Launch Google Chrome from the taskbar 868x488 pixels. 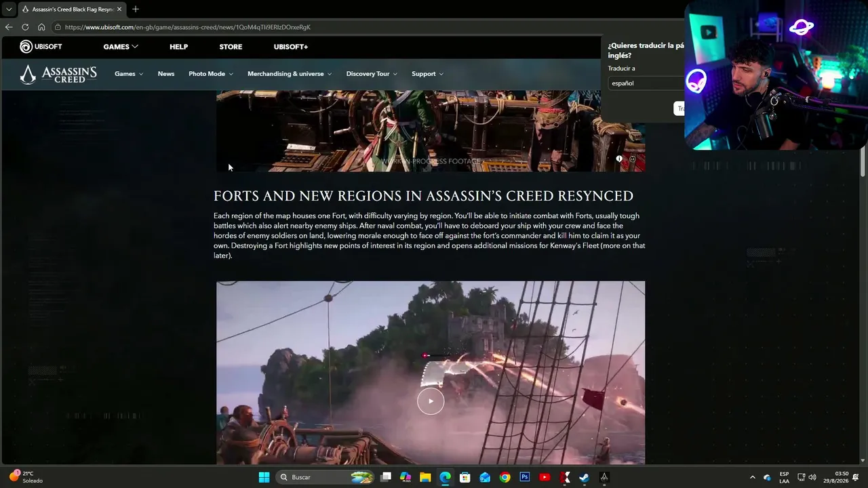coord(505,477)
